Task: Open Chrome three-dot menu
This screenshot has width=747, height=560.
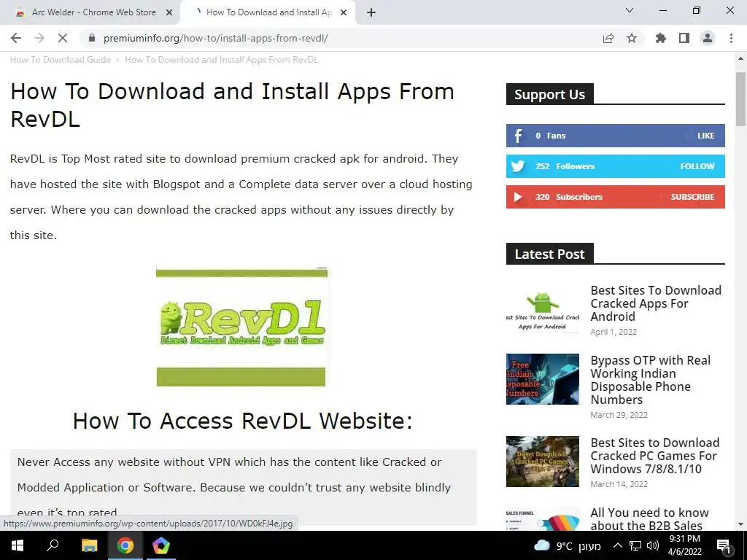Action: (731, 38)
